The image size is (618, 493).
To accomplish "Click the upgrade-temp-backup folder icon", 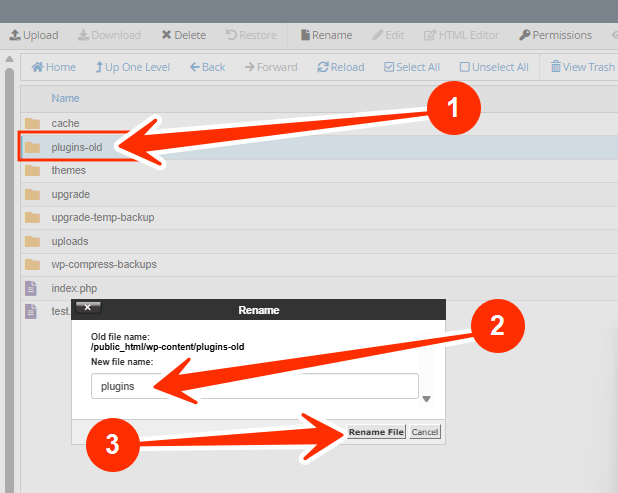I will 32,218.
